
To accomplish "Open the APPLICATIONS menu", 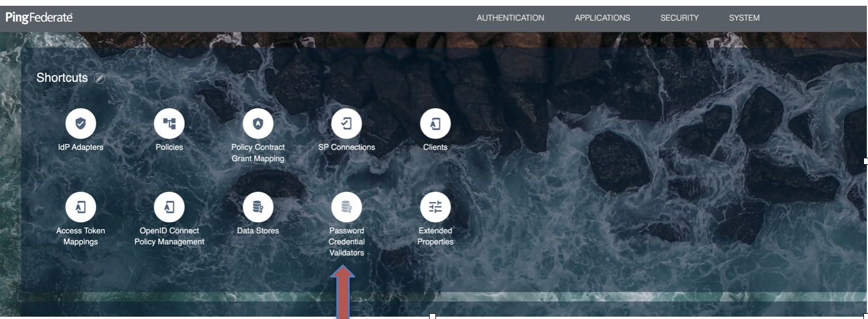I will (x=602, y=18).
